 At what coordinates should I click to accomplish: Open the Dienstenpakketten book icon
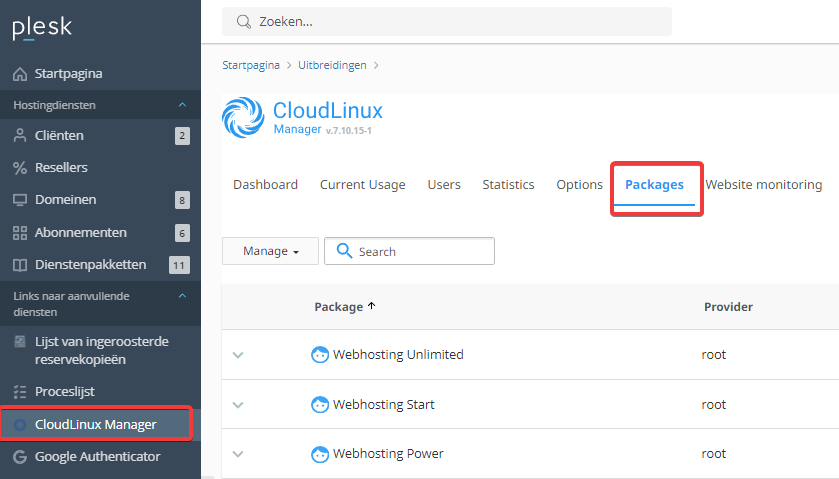coord(20,265)
